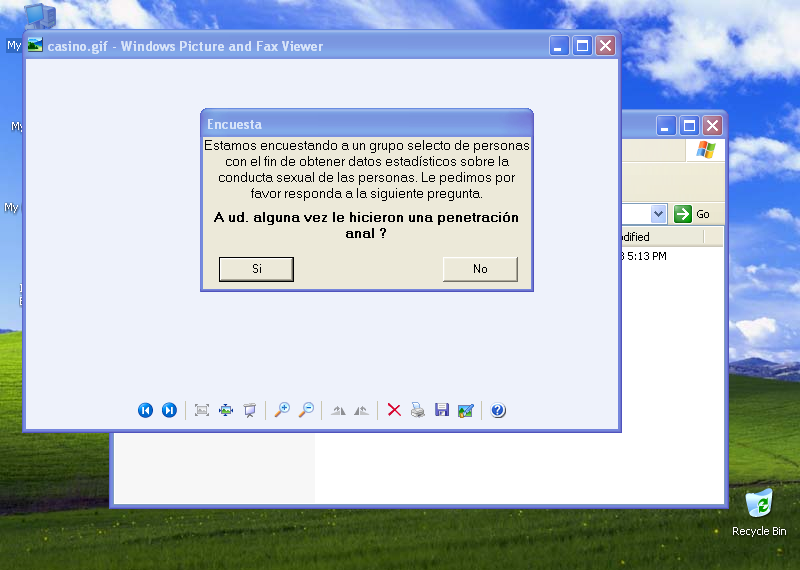Minimize the background Explorer window

(666, 126)
